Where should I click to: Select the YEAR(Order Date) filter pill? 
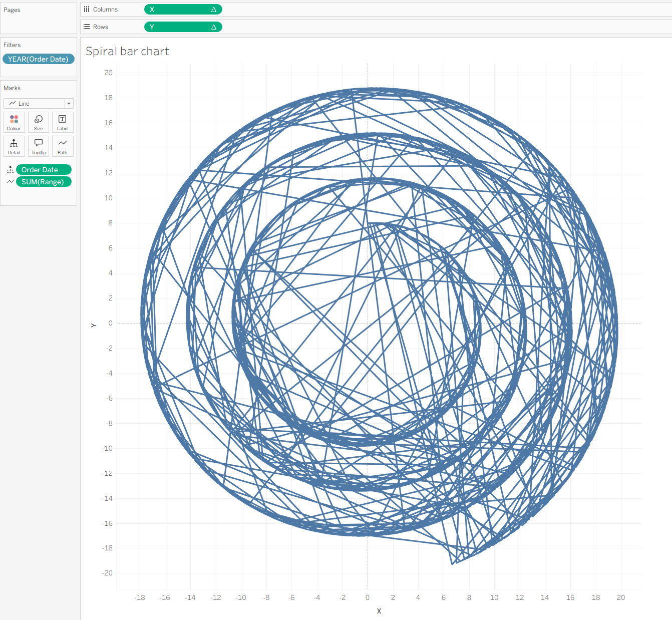tap(39, 59)
